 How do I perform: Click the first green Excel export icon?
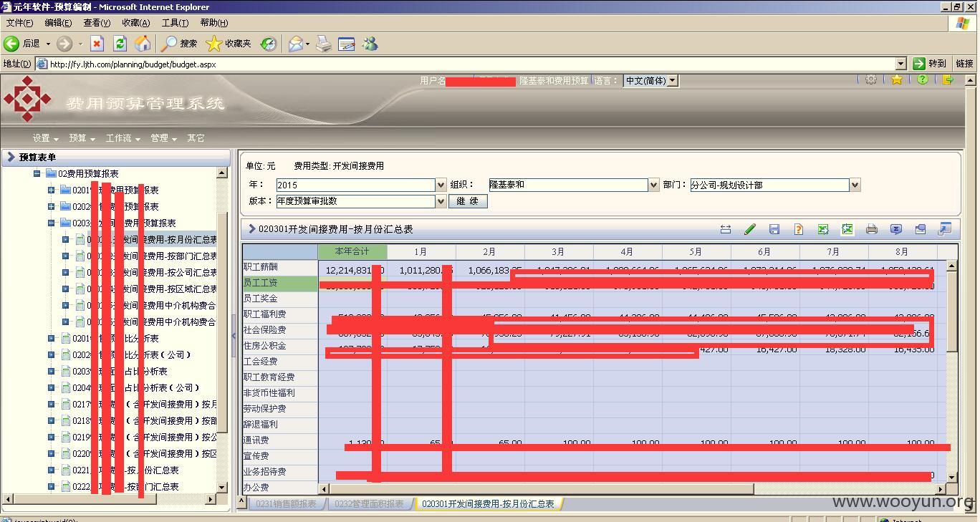pos(823,229)
